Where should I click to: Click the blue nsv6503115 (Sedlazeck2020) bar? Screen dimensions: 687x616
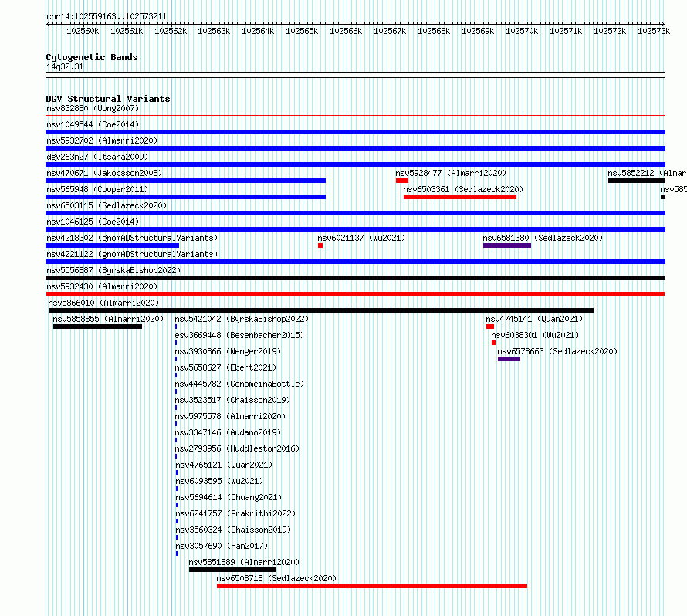[355, 213]
